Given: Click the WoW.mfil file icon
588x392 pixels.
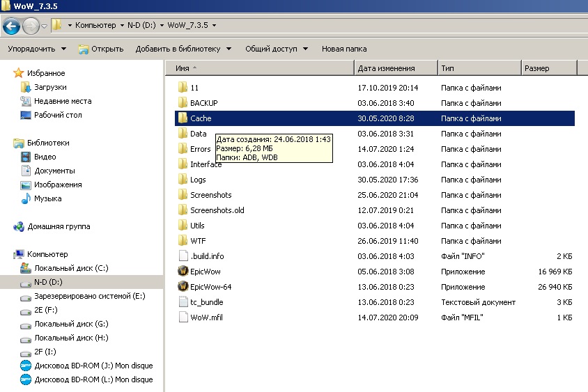Looking at the screenshot, I should [x=183, y=317].
